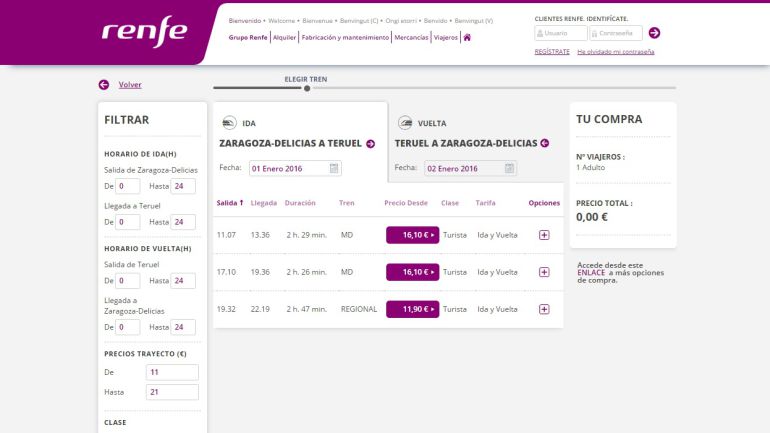Expand options for the 17.10 train
Screen dimensions: 770x433
[544, 272]
